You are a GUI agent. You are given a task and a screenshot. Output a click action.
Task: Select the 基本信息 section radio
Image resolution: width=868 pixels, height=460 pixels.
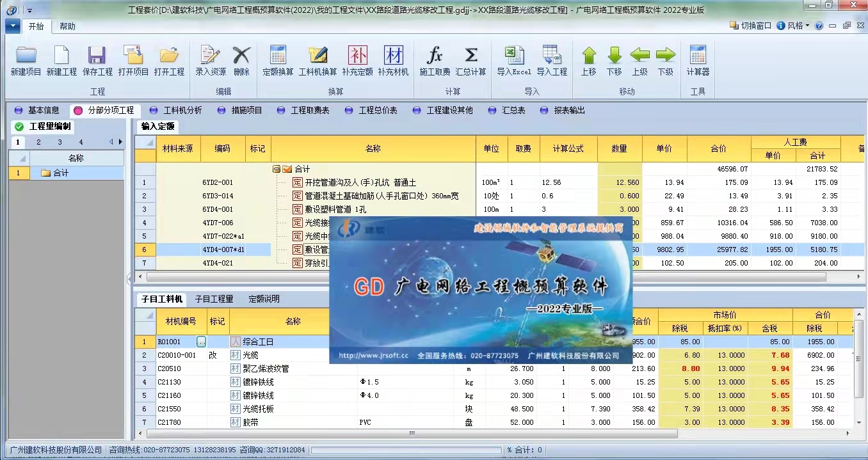(x=19, y=110)
